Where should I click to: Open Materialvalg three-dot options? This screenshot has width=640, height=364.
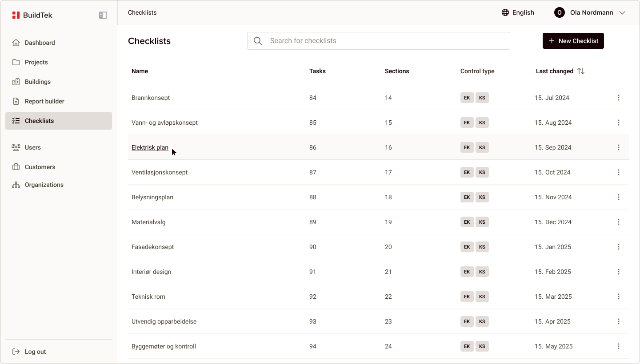point(619,222)
